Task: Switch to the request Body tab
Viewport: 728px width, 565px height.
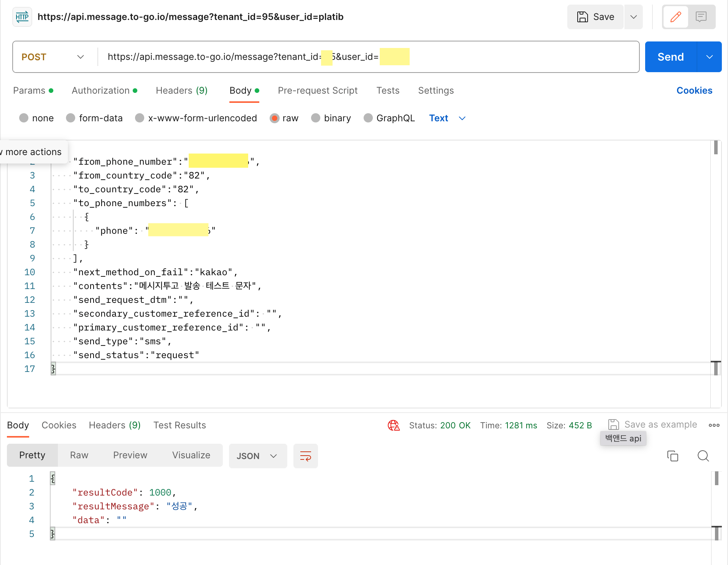Action: click(x=244, y=91)
